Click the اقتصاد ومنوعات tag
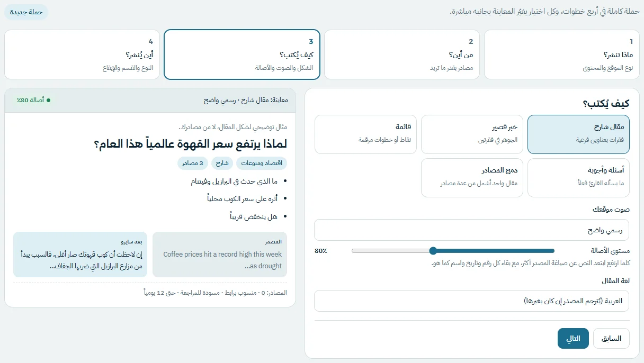 [x=262, y=164]
